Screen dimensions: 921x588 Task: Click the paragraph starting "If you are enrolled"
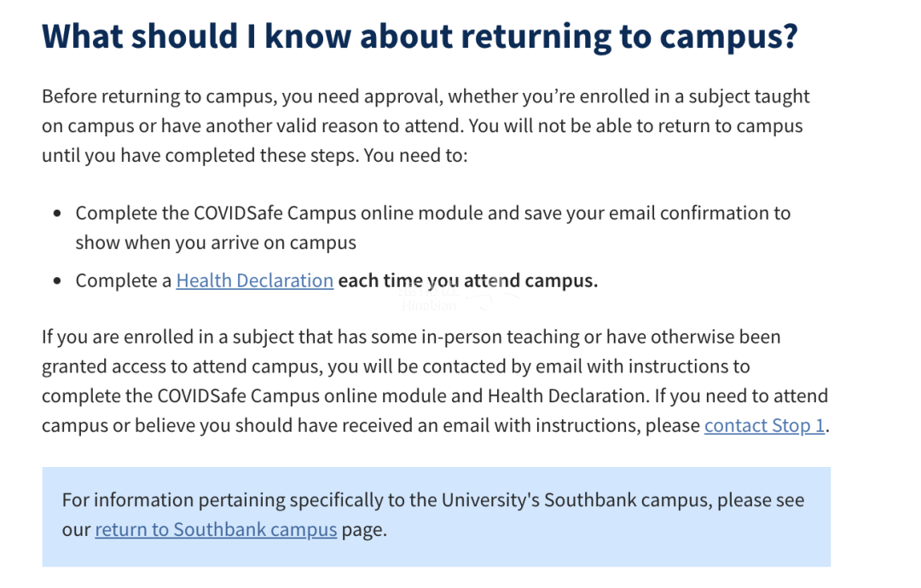click(435, 381)
